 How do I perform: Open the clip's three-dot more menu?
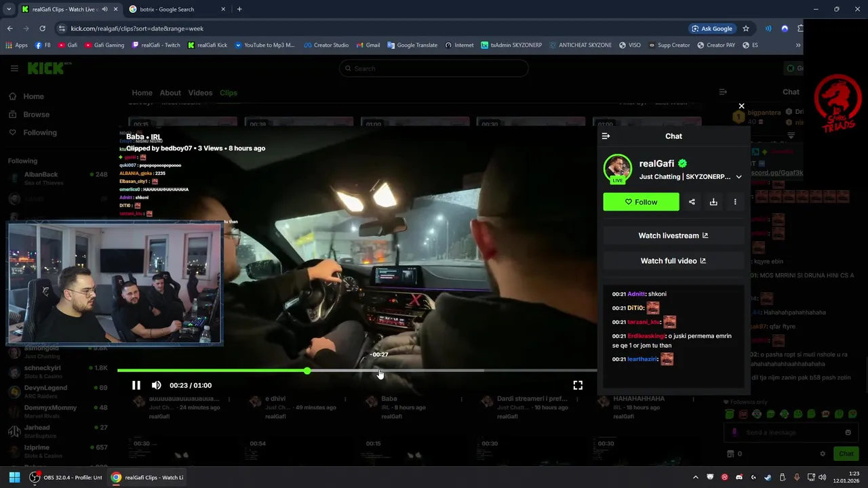(735, 202)
